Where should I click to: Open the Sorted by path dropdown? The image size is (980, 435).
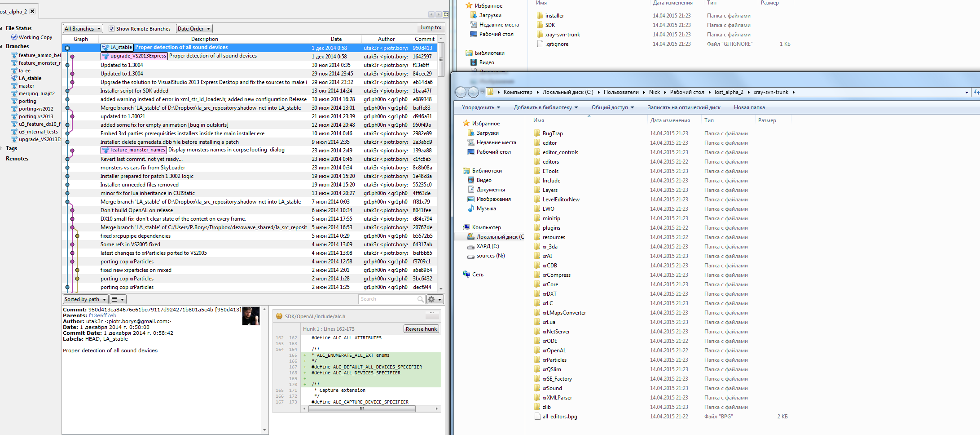(x=85, y=299)
